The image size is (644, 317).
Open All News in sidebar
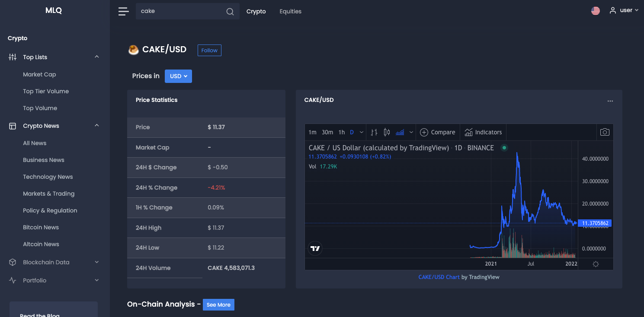(x=35, y=143)
